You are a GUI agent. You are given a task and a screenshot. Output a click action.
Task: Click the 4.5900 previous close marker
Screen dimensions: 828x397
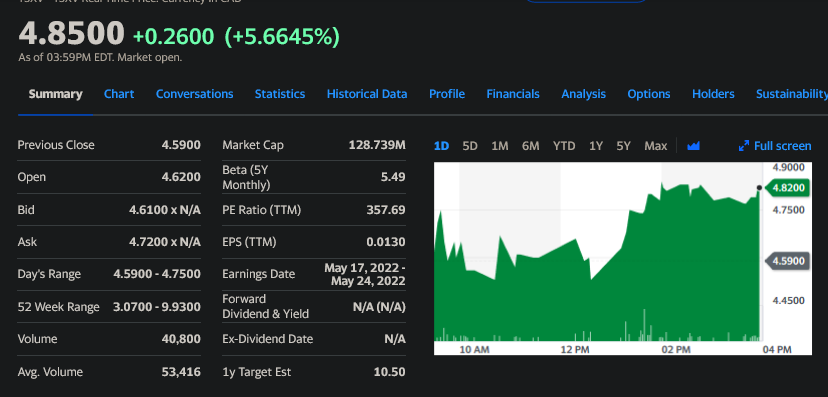coord(787,261)
